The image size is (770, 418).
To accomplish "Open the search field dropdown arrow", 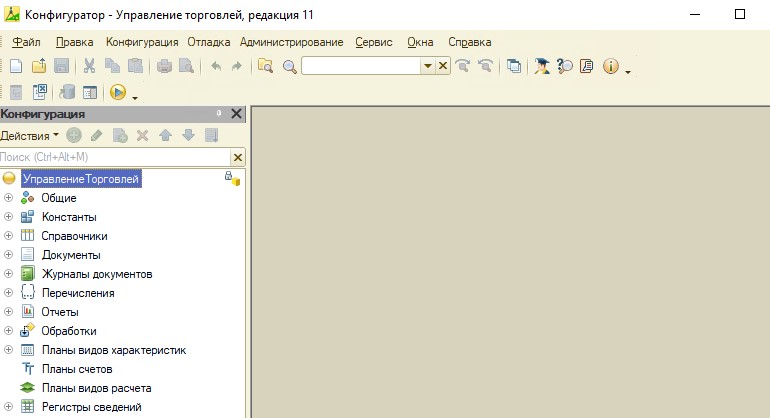I will click(428, 66).
